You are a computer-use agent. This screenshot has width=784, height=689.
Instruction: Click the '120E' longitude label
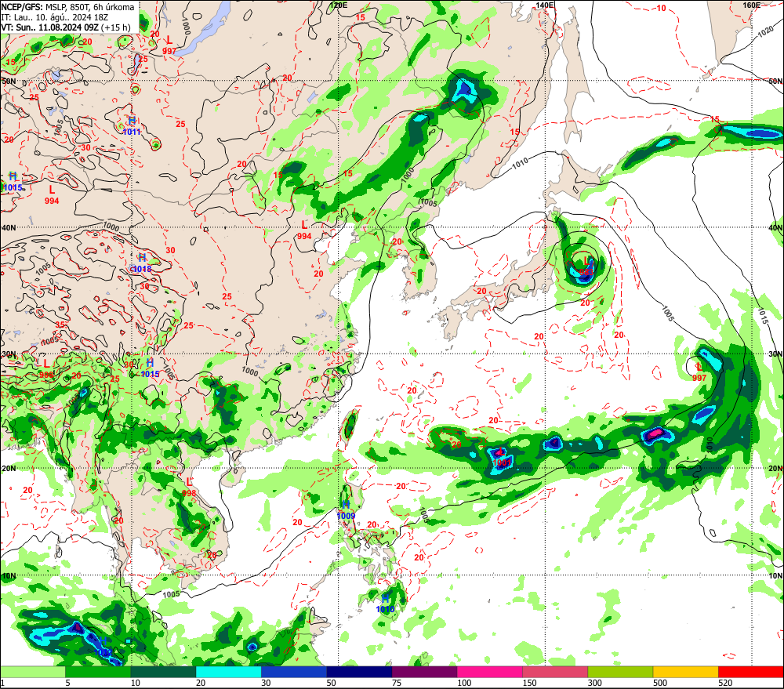click(339, 5)
